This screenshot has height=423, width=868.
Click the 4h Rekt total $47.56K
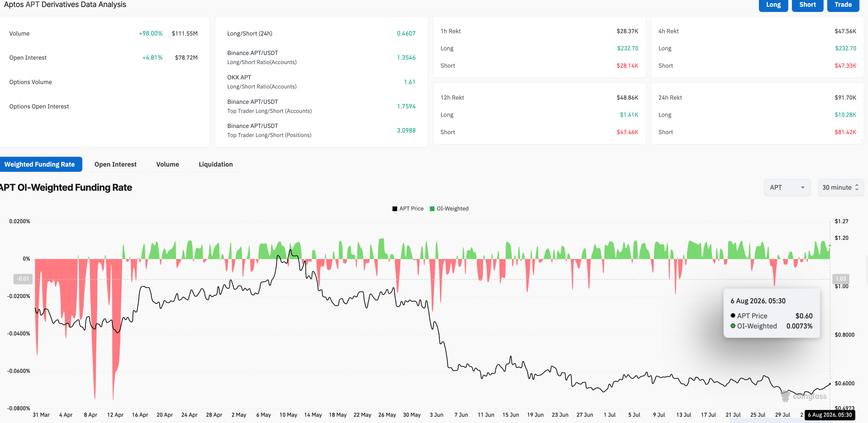point(845,31)
